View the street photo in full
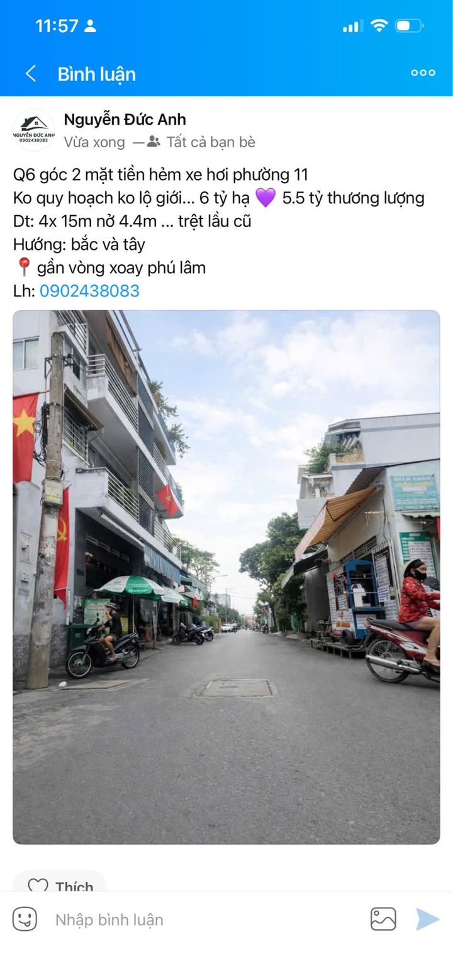 pyautogui.click(x=226, y=577)
